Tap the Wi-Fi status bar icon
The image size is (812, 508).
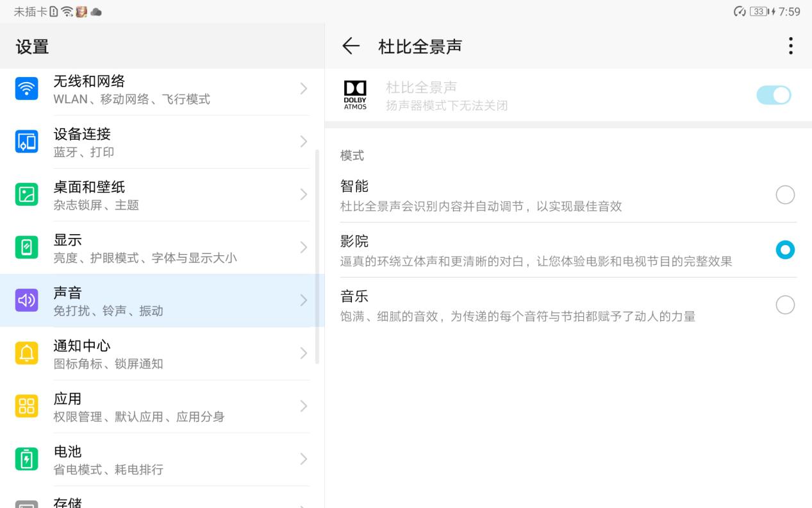tap(67, 12)
